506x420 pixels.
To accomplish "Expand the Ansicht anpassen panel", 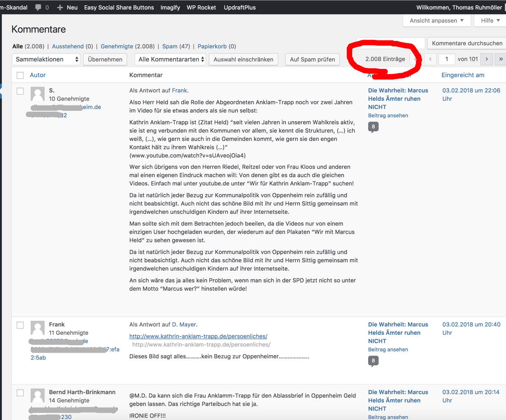I will point(436,21).
